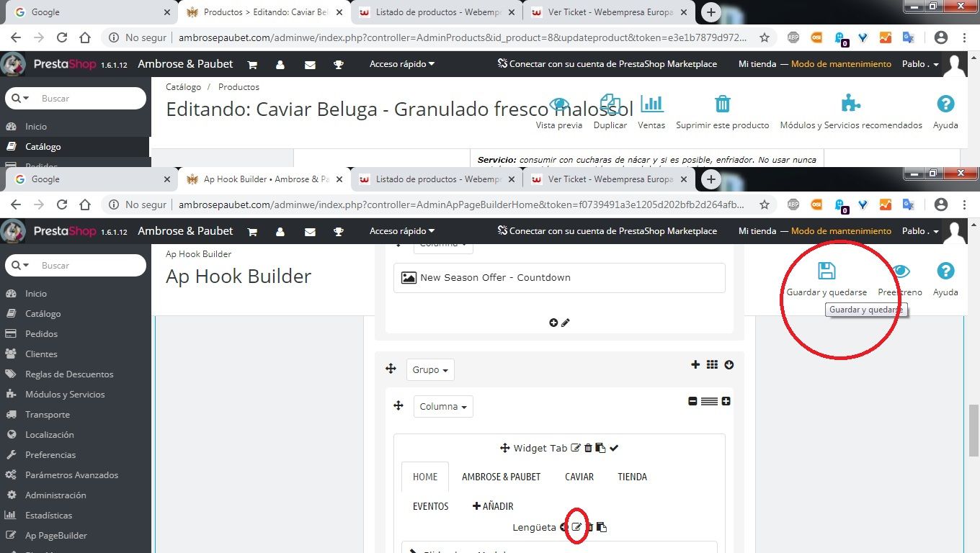This screenshot has width=980, height=553.
Task: Edit the Widget Tab settings
Action: (x=575, y=448)
